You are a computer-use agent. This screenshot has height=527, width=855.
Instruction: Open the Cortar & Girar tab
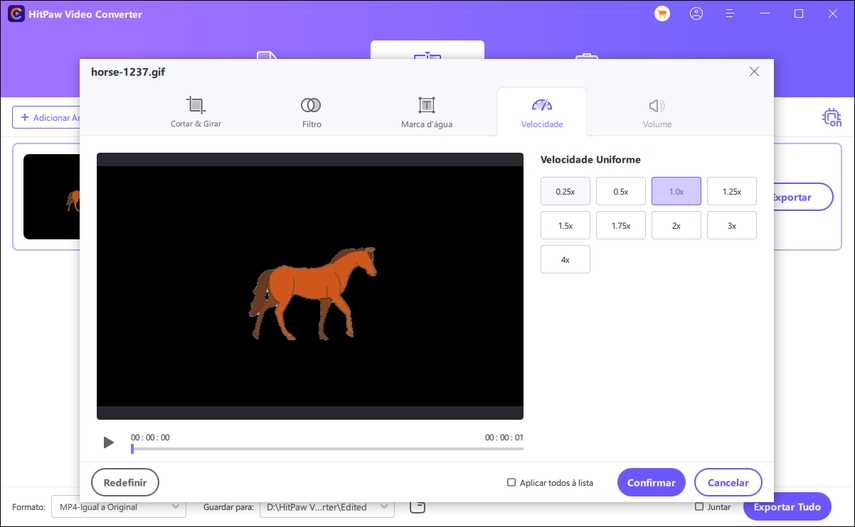pyautogui.click(x=196, y=112)
